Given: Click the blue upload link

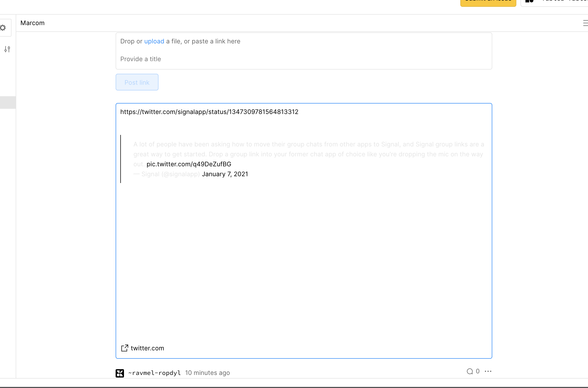Looking at the screenshot, I should [x=154, y=41].
